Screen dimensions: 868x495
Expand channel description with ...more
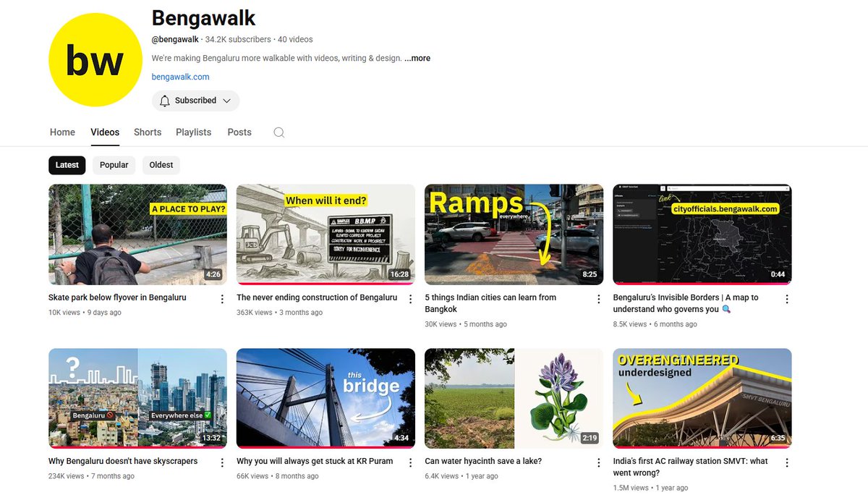tap(417, 58)
